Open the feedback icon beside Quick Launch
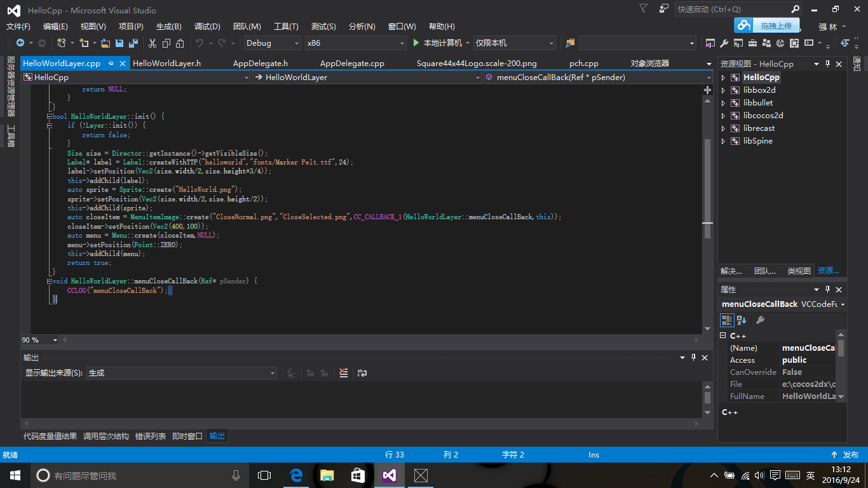868x488 pixels. [x=663, y=9]
